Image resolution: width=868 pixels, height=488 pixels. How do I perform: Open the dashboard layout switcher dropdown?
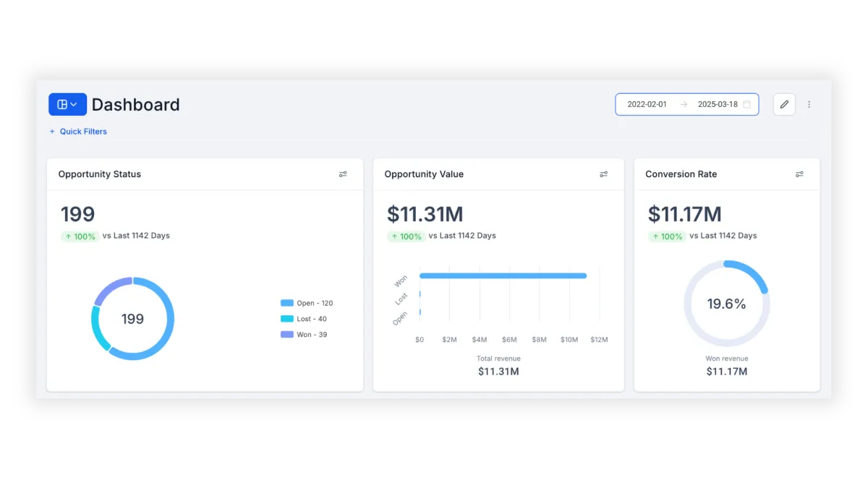click(67, 104)
